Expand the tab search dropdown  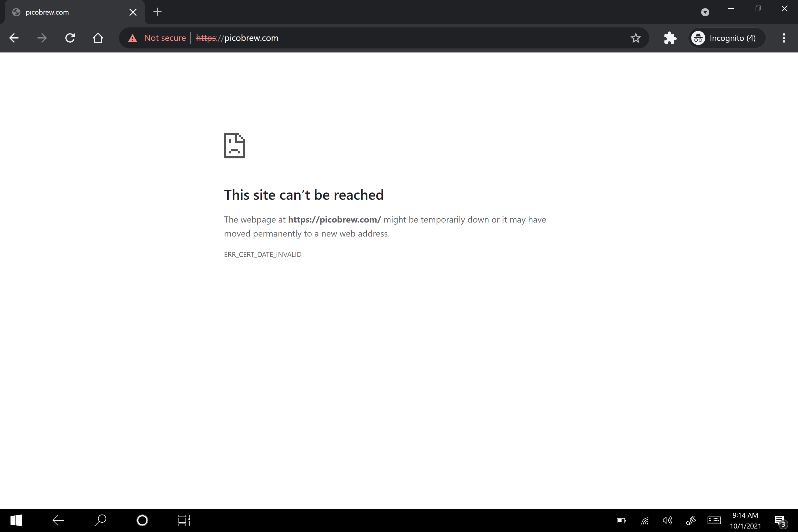click(705, 12)
